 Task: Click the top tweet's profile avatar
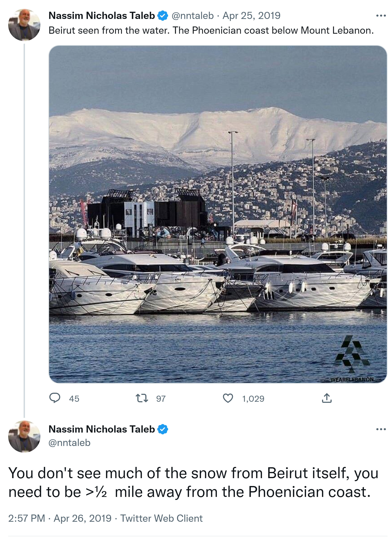[24, 25]
